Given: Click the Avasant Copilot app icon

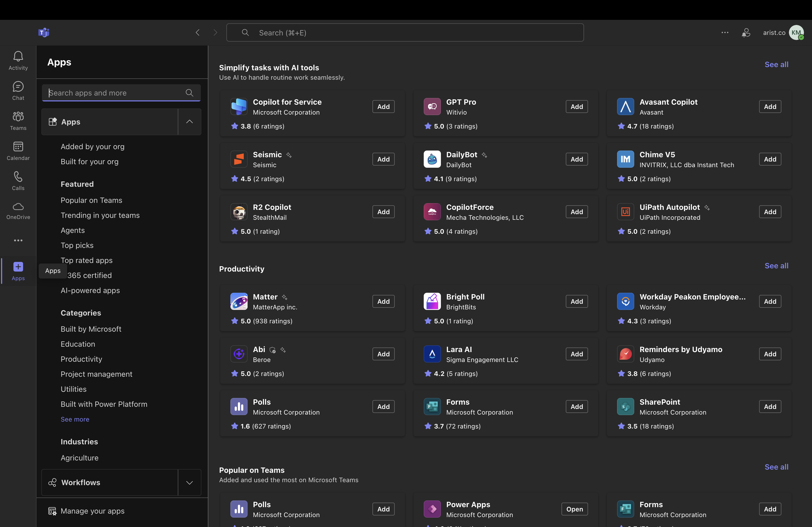Looking at the screenshot, I should tap(625, 106).
